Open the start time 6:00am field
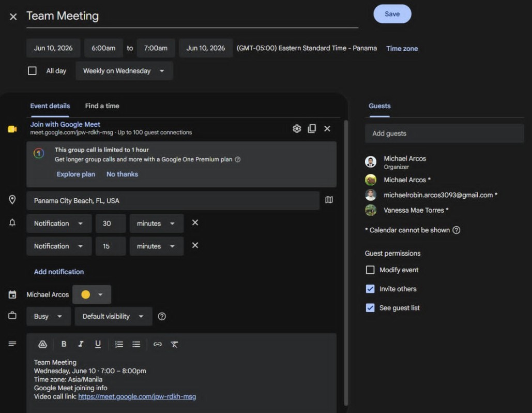 click(103, 48)
